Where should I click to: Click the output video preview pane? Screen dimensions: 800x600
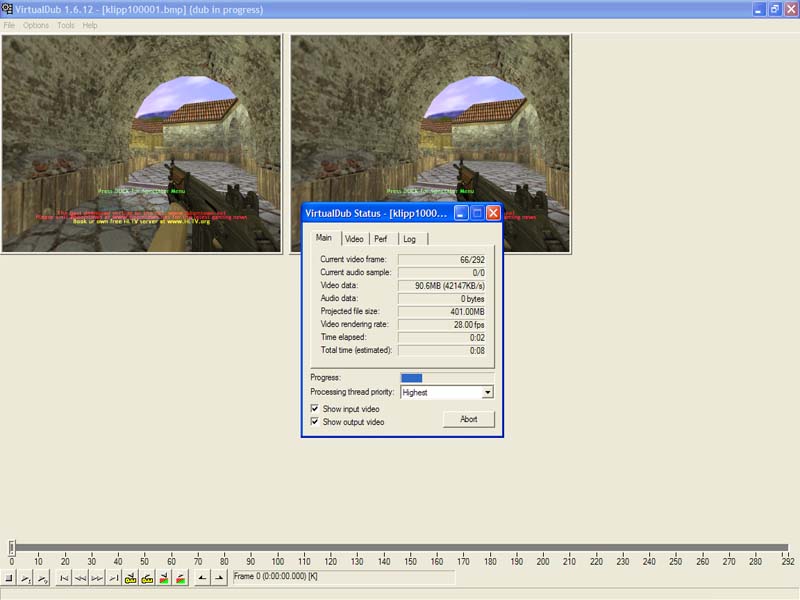tap(430, 143)
